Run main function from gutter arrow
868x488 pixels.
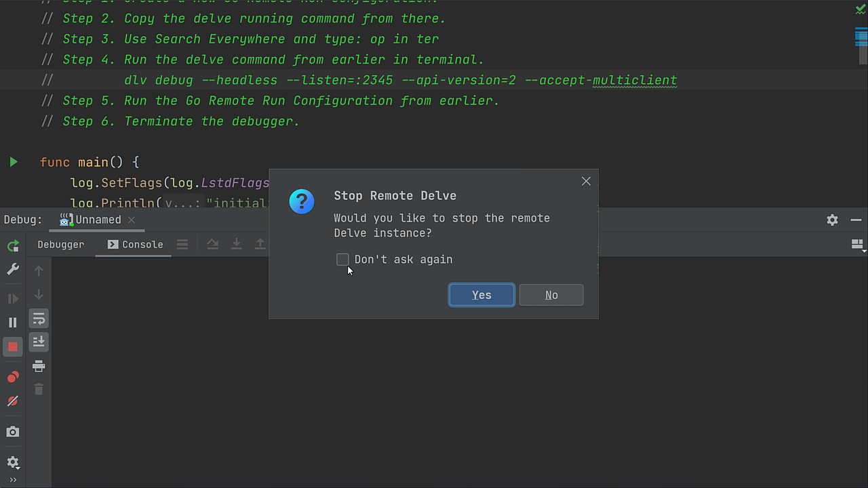(13, 162)
